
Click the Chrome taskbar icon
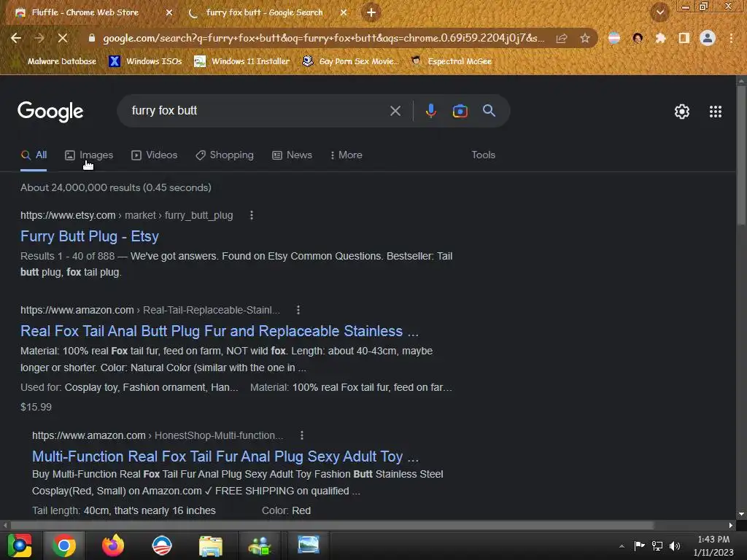[x=64, y=545]
